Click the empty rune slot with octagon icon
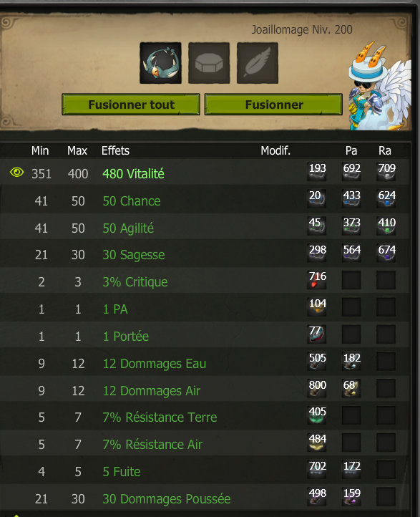This screenshot has width=420, height=517. click(x=209, y=63)
